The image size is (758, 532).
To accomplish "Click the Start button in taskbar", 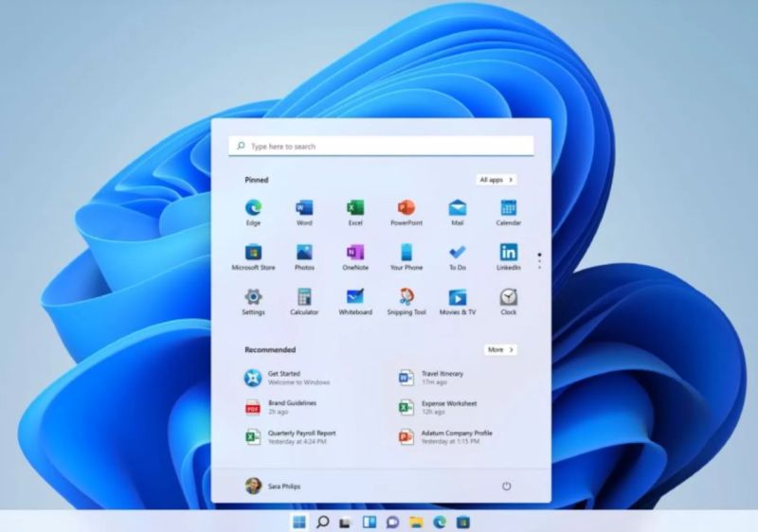I will pyautogui.click(x=299, y=522).
